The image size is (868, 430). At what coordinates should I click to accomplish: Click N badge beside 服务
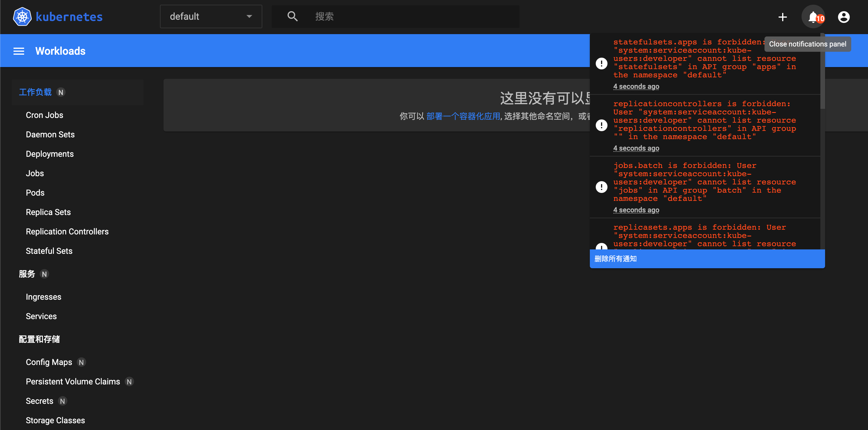44,274
